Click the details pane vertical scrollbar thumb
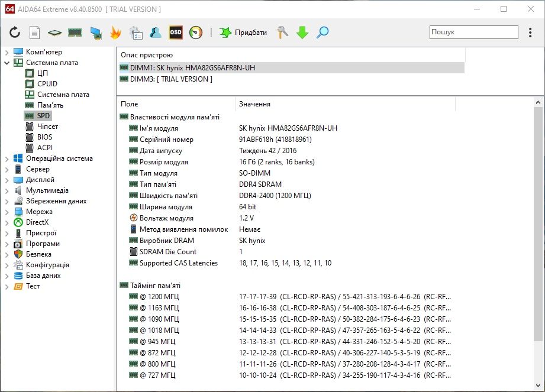 [x=538, y=224]
